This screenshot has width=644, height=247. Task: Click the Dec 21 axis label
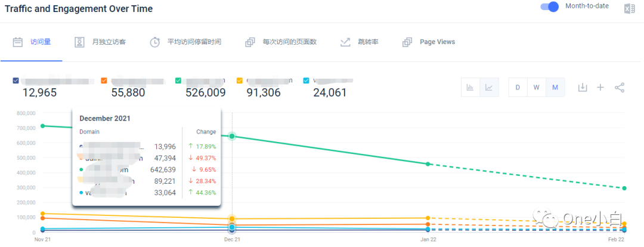coord(232,239)
